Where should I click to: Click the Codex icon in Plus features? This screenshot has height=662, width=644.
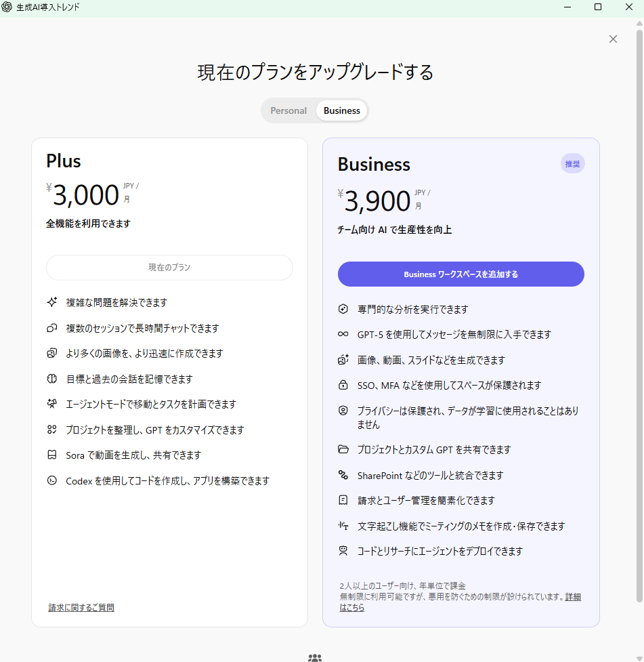51,480
